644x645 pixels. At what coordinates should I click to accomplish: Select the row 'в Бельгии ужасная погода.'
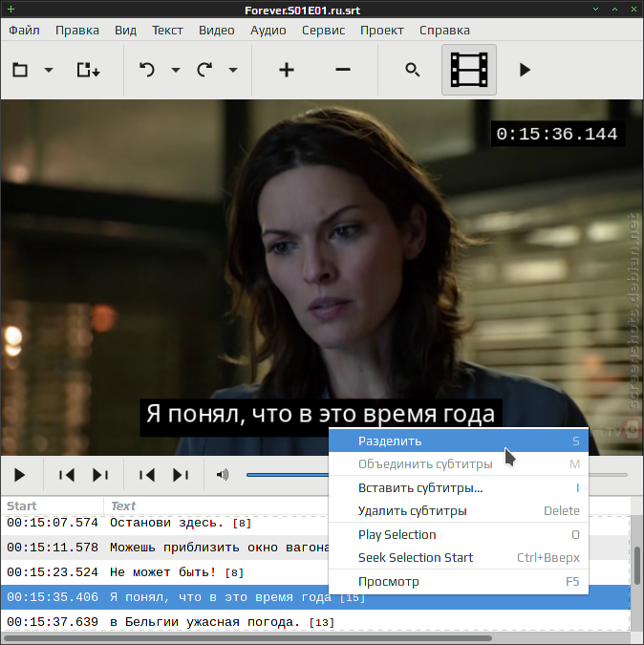pos(315,621)
